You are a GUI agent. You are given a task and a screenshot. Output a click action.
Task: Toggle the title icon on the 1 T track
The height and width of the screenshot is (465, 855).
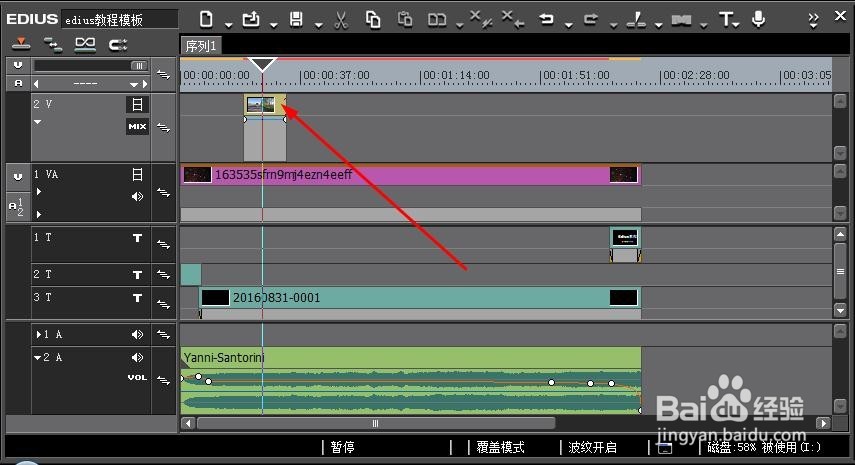[x=137, y=238]
